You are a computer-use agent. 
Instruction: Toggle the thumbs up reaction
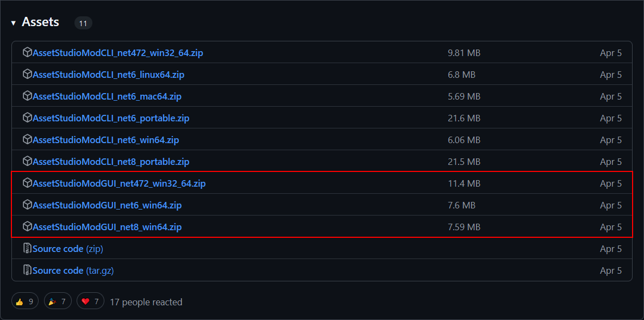[25, 301]
